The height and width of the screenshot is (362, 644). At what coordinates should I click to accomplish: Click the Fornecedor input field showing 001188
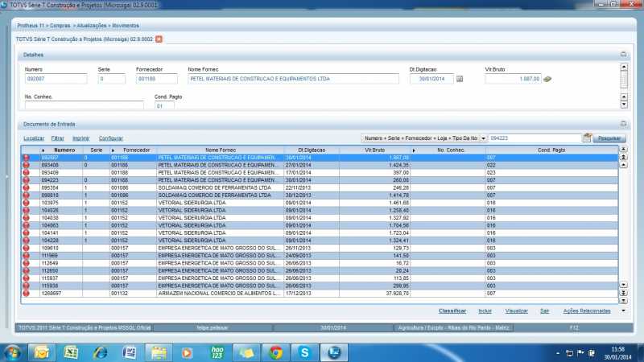[x=156, y=79]
